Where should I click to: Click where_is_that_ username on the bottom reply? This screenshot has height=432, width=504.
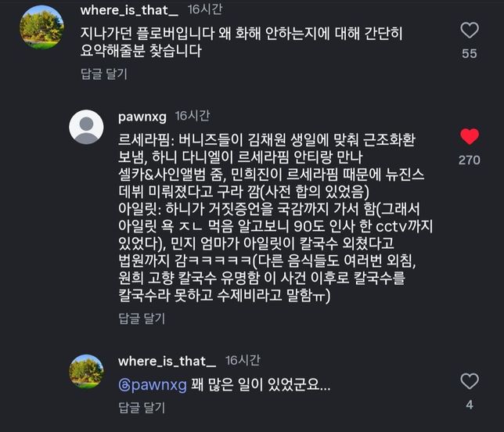point(167,361)
